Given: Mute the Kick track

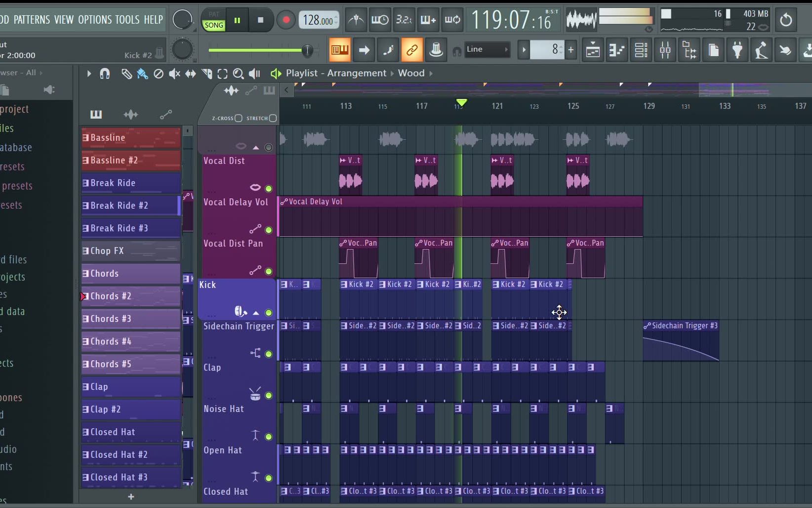Looking at the screenshot, I should click(x=269, y=313).
